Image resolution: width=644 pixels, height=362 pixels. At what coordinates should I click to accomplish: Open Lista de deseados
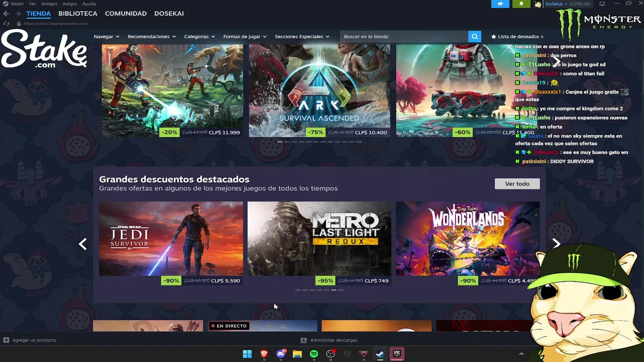coord(517,36)
